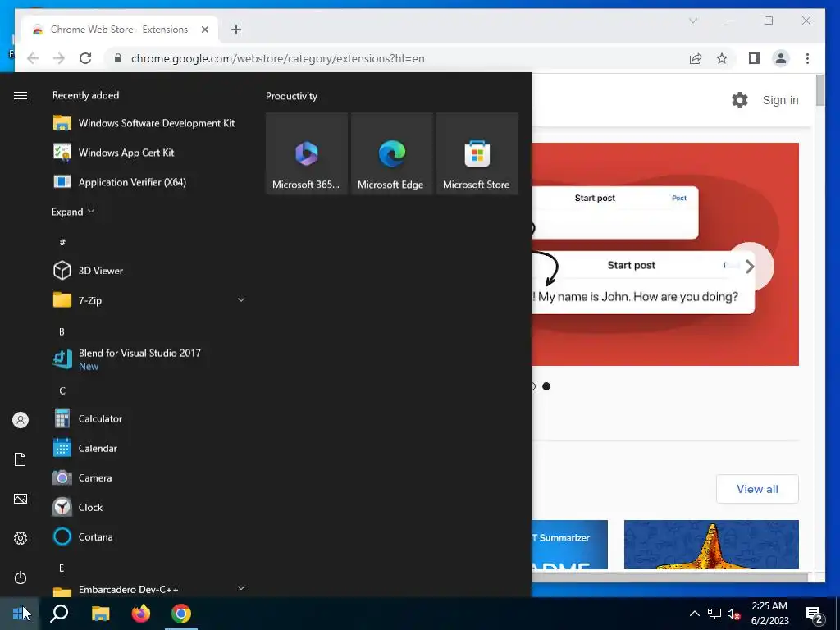Open Chrome tab search dropdown

693,21
